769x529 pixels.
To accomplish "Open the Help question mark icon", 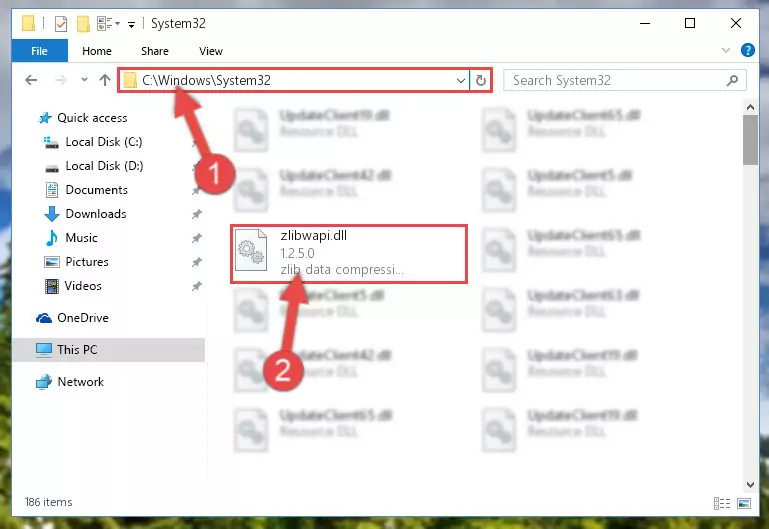I will tap(747, 50).
